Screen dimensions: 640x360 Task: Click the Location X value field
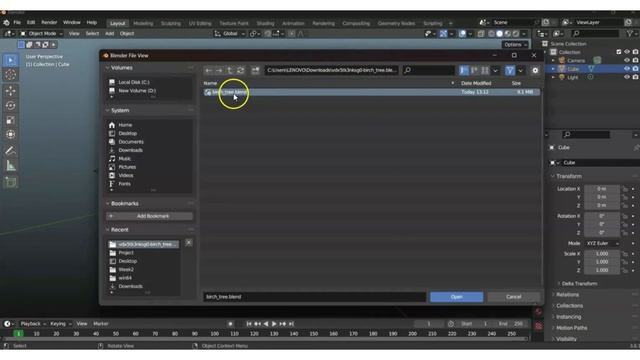(x=602, y=189)
